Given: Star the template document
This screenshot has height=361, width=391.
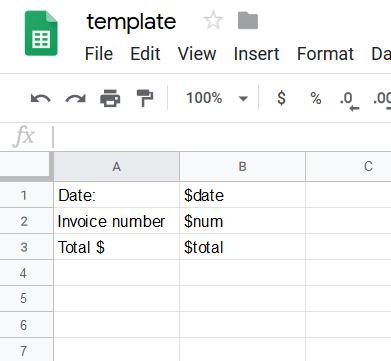Looking at the screenshot, I should click(x=213, y=20).
